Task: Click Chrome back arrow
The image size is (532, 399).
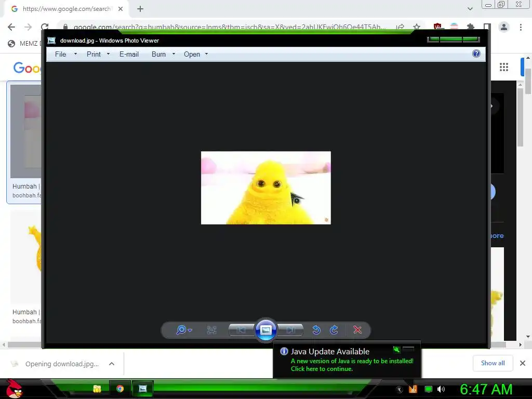Action: point(11,27)
